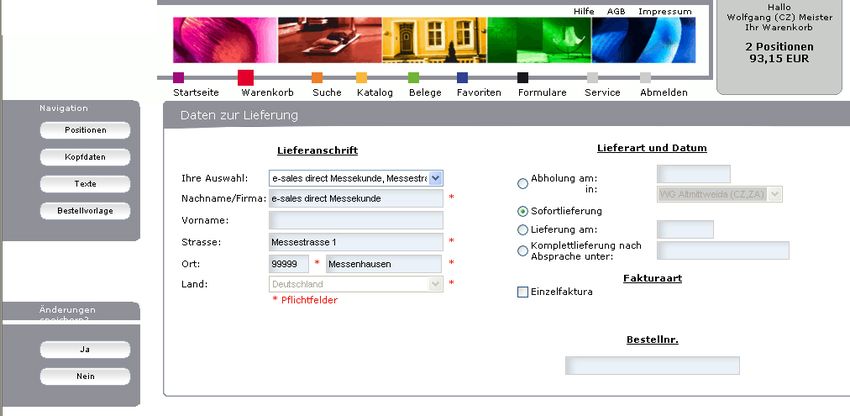Click the black square icon above Formulare
850x416 pixels.
point(522,78)
